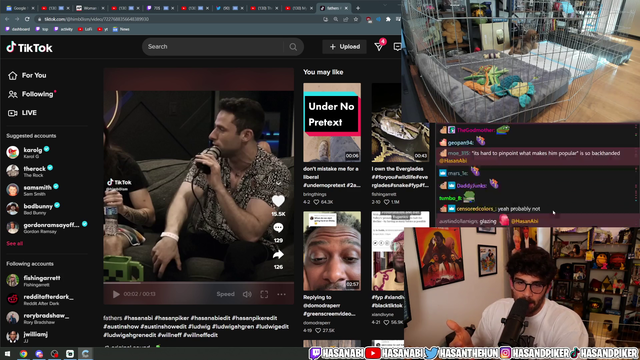This screenshot has width=640, height=360.
Task: Reload the page in browser toolbar
Action: point(27,19)
